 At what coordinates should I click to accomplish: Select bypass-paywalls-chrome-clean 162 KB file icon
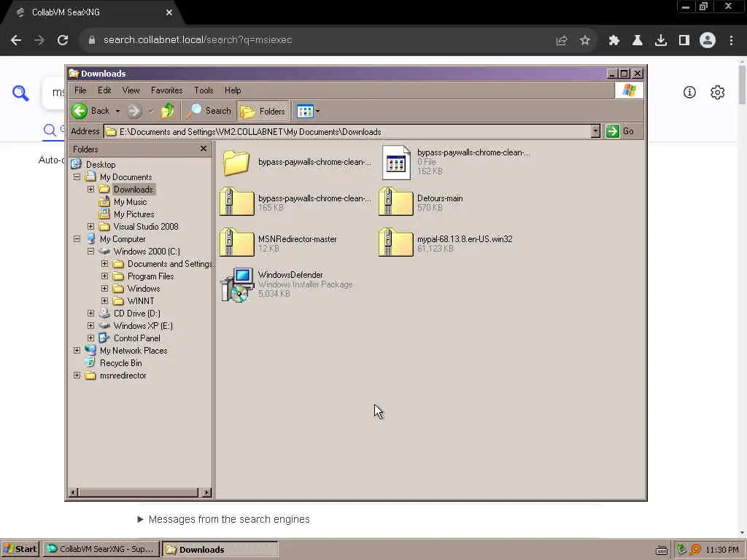(x=396, y=163)
